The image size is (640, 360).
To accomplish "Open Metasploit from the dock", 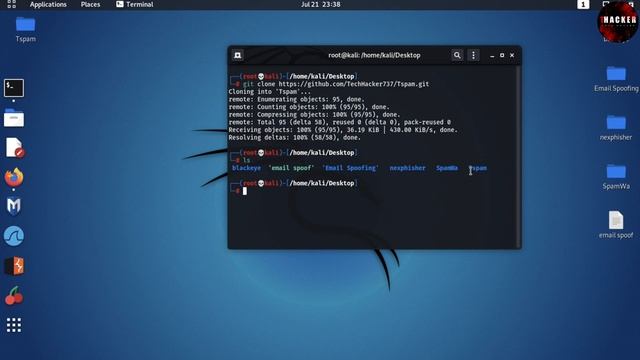I will 14,206.
